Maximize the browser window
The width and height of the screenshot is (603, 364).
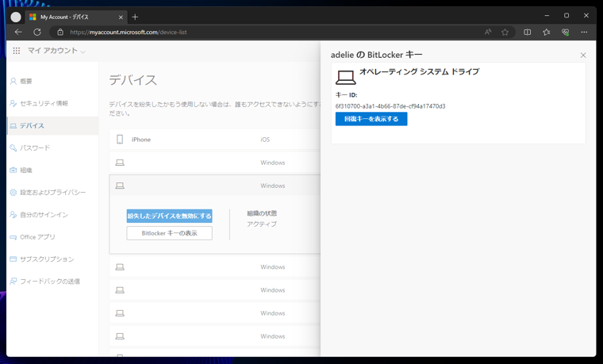pyautogui.click(x=566, y=15)
